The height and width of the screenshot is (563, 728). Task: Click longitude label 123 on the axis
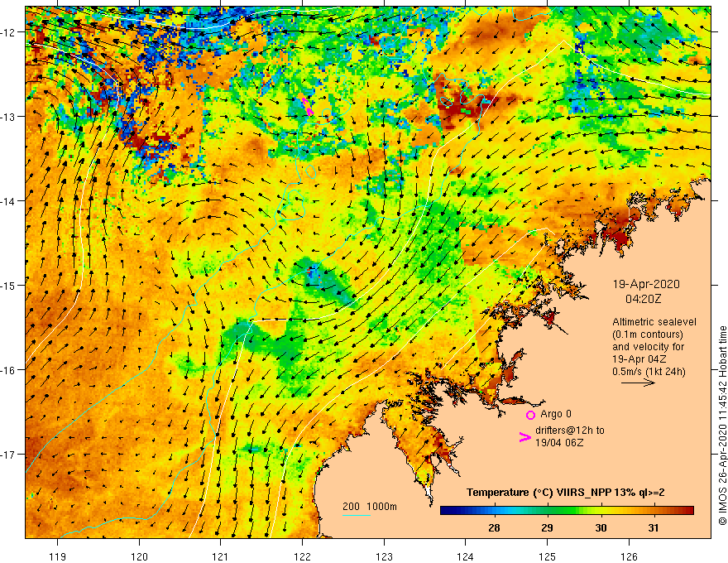(x=384, y=556)
